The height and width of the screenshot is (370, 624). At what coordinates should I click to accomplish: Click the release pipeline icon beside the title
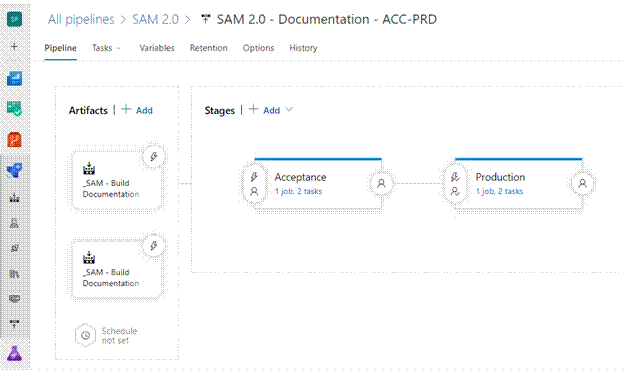pyautogui.click(x=205, y=19)
